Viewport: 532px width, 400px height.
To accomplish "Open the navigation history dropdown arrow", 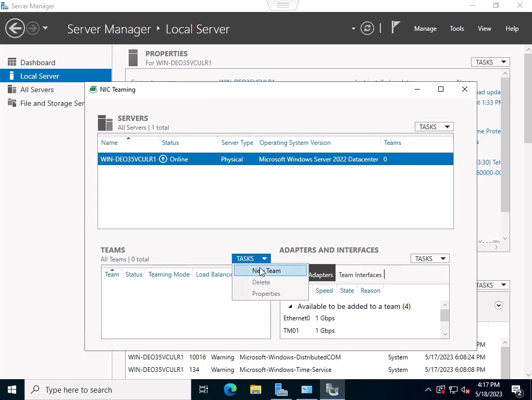I will 45,28.
